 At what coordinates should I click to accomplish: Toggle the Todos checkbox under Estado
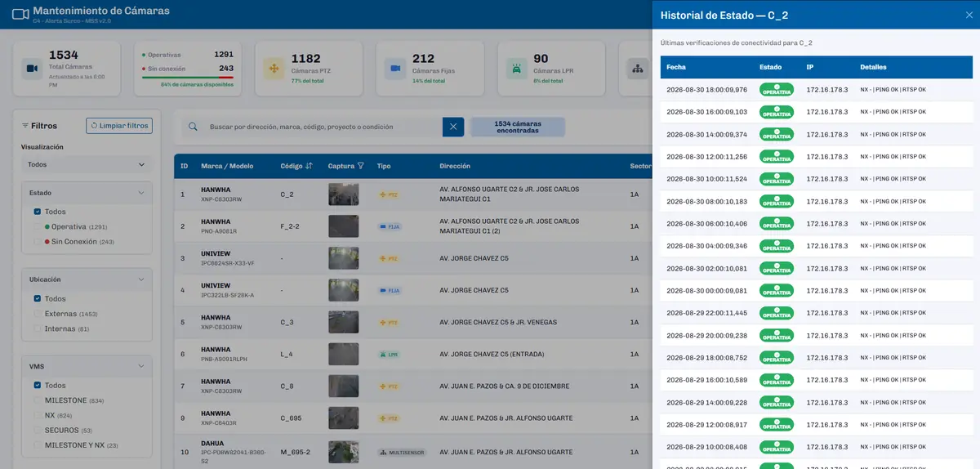(x=38, y=212)
